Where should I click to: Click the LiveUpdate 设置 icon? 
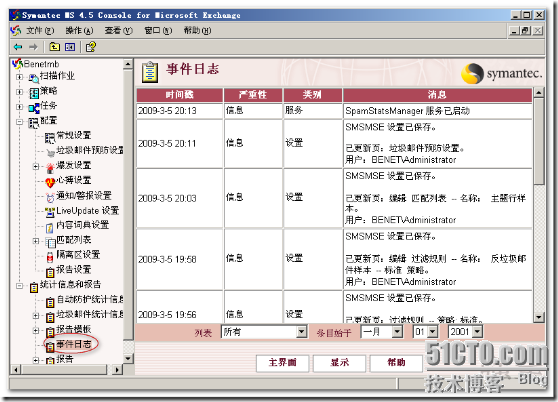point(50,212)
